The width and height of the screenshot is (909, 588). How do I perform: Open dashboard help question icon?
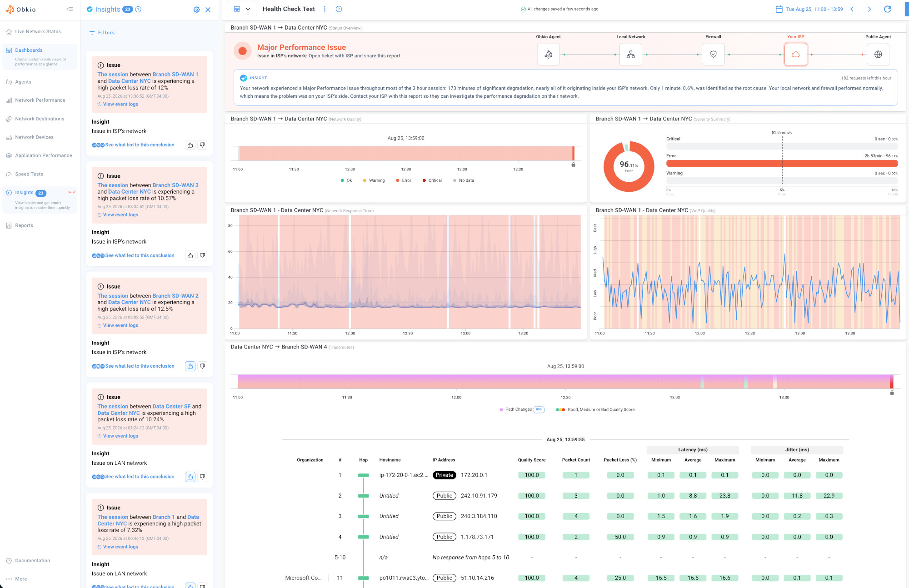339,9
